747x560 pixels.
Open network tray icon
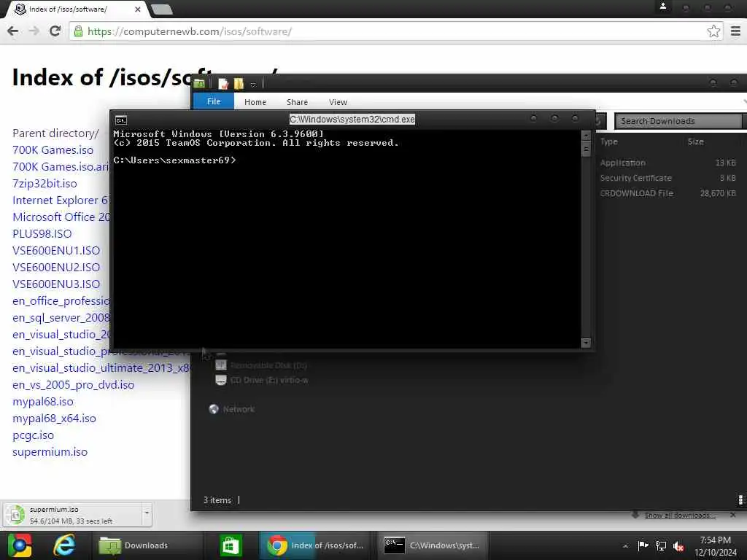click(661, 545)
